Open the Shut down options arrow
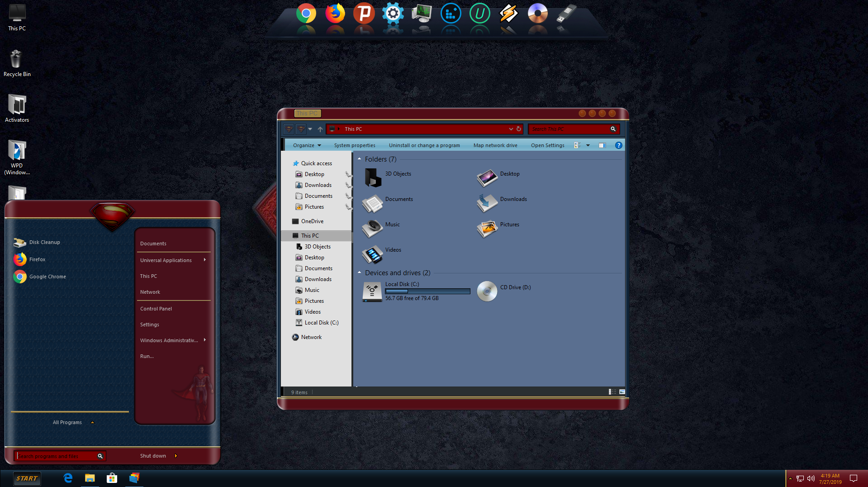The image size is (868, 487). [x=176, y=456]
